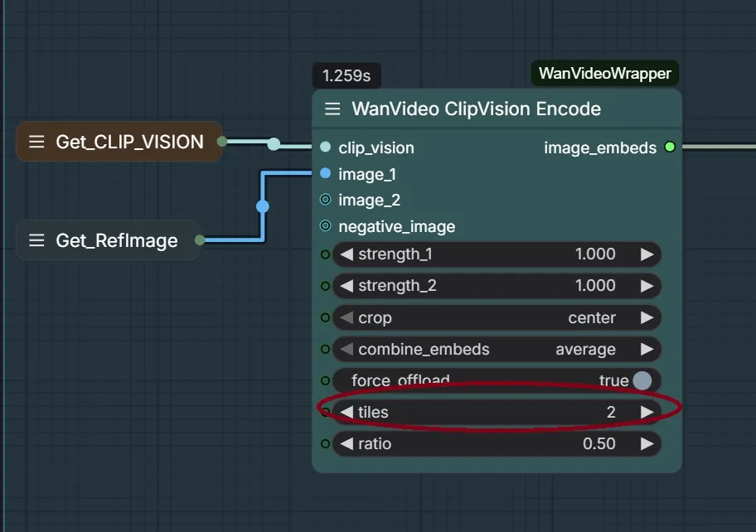Change the combine_embeds value from average
756x532 pixels.
coord(496,349)
